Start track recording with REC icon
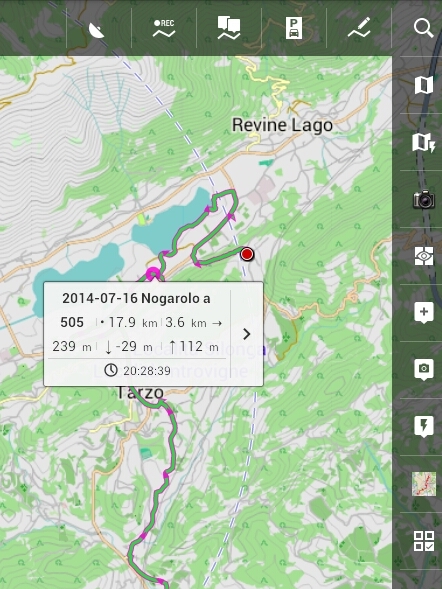Screen dimensions: 442x589 pos(164,29)
